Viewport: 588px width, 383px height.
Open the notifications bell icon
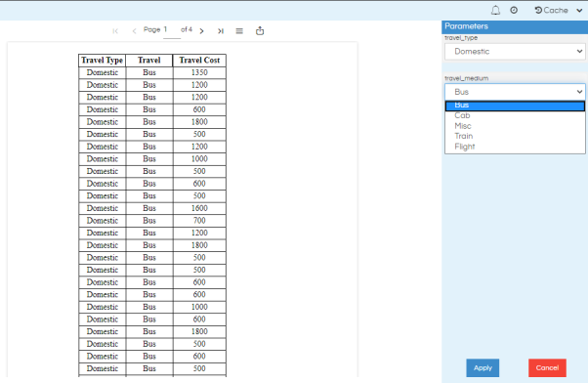pos(495,10)
